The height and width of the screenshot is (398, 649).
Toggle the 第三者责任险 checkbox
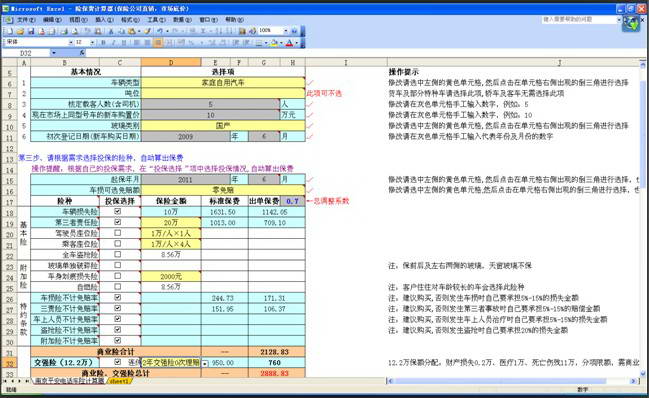click(x=118, y=222)
